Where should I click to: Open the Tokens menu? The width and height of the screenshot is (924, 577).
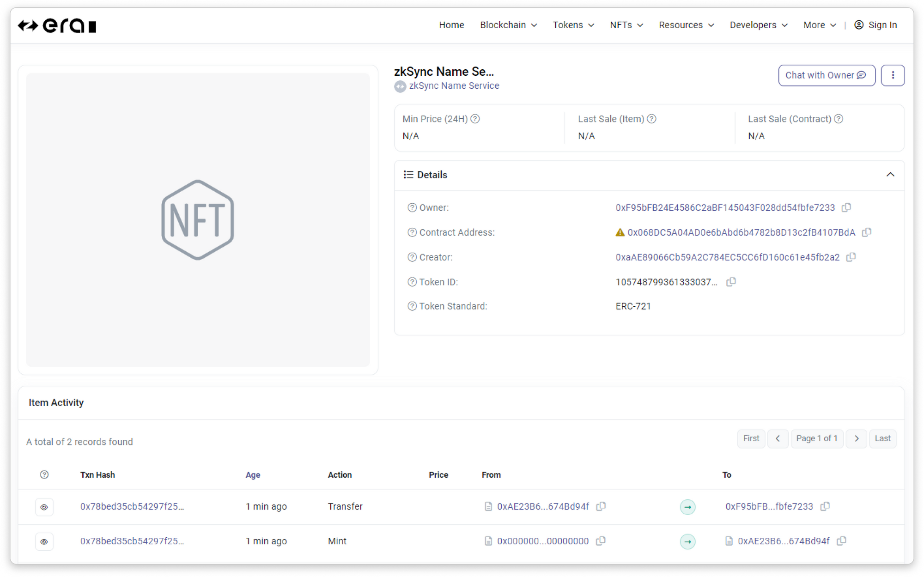(x=573, y=25)
